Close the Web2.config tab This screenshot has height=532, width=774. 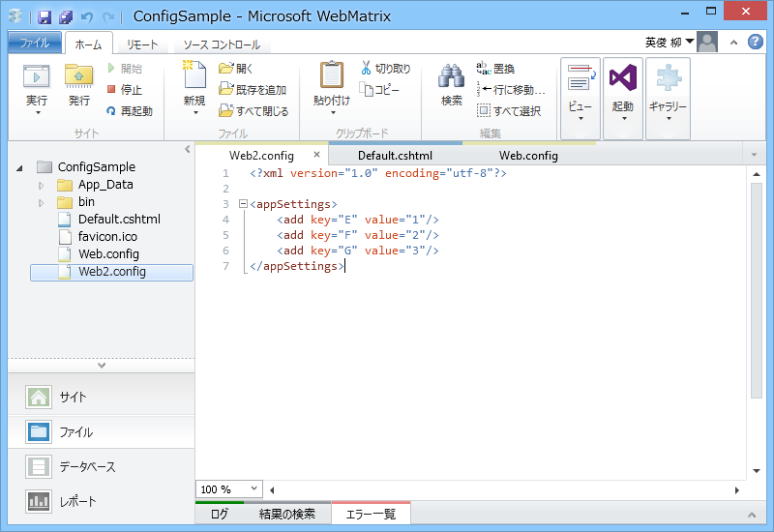[x=317, y=155]
